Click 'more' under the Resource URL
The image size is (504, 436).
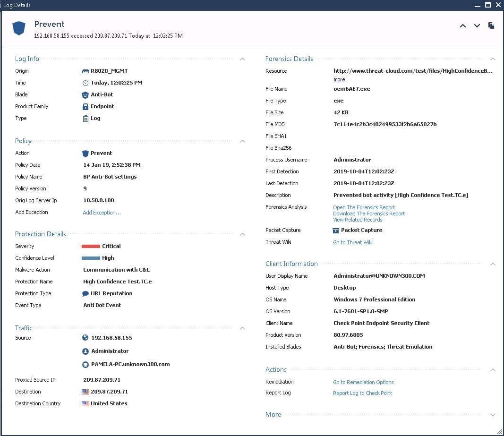[339, 80]
